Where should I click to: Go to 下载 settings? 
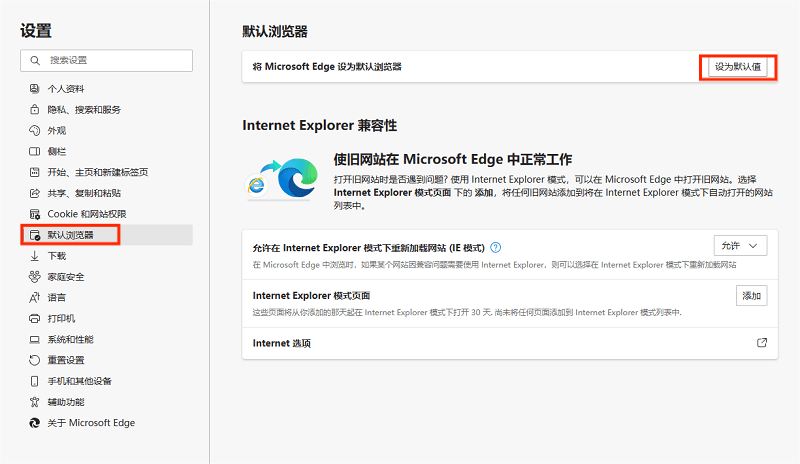pyautogui.click(x=107, y=256)
